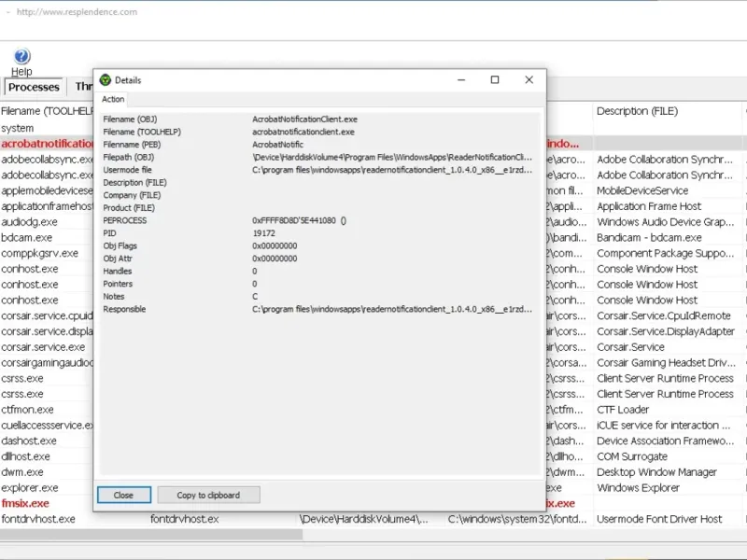
Task: Open the Action menu in Details dialog
Action: click(x=113, y=99)
